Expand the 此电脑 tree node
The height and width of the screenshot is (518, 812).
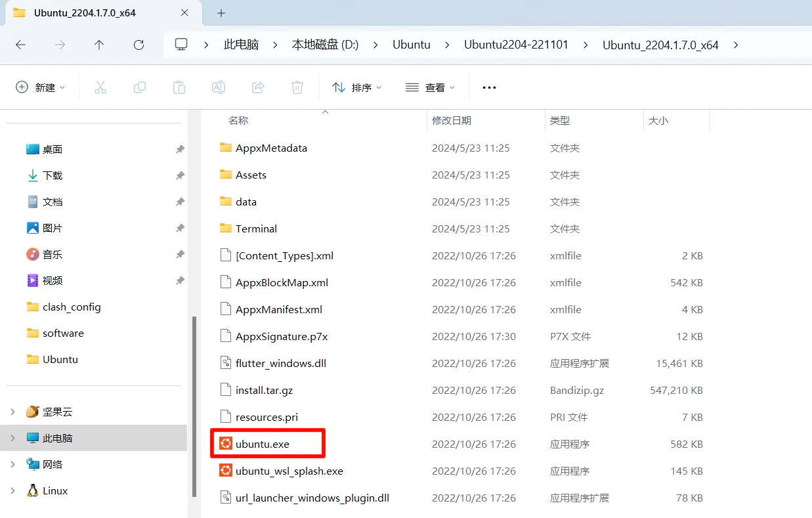12,438
